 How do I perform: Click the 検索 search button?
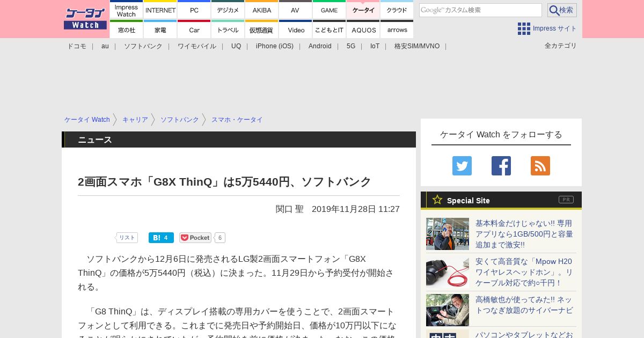click(x=562, y=10)
